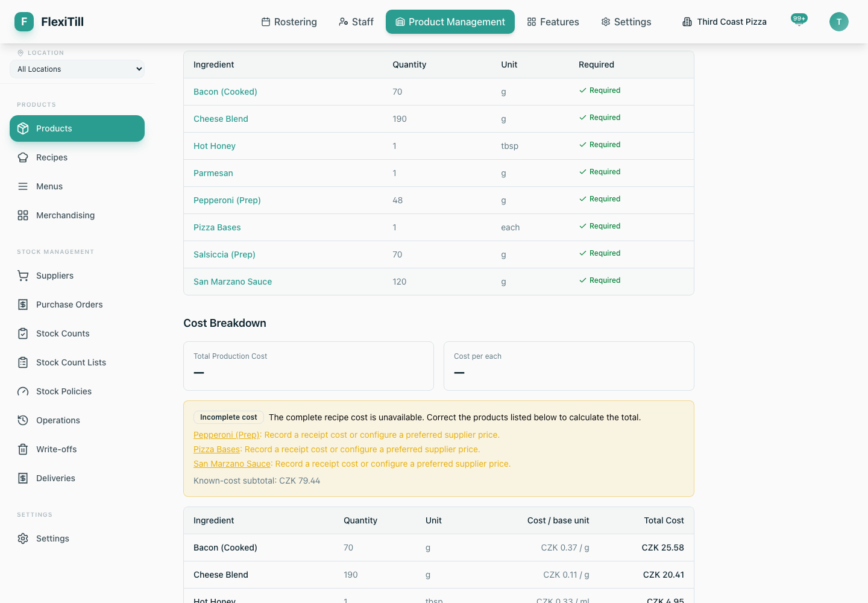Open the Rostering tab

[x=289, y=22]
